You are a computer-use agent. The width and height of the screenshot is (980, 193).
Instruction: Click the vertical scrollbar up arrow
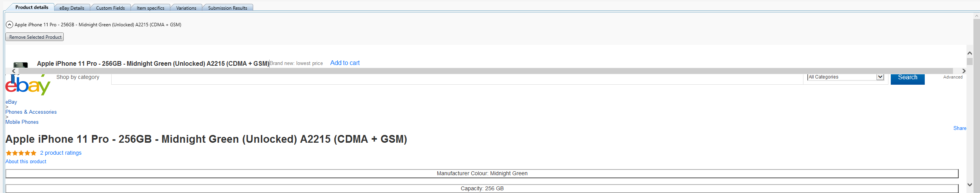coord(970,53)
